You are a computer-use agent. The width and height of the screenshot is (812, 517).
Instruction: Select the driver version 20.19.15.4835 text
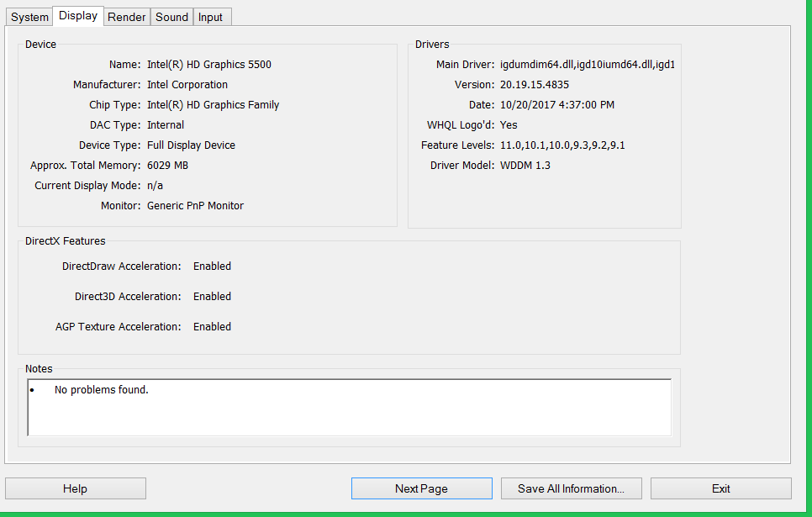click(535, 85)
